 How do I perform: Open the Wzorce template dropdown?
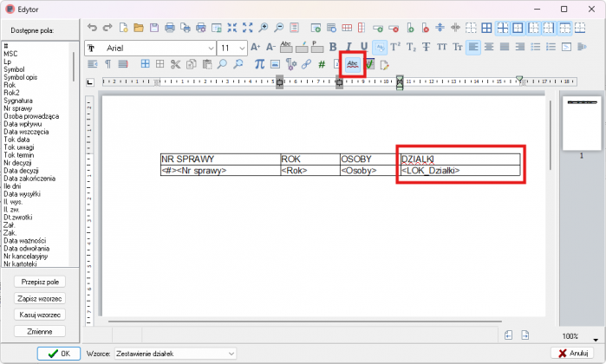(x=231, y=354)
